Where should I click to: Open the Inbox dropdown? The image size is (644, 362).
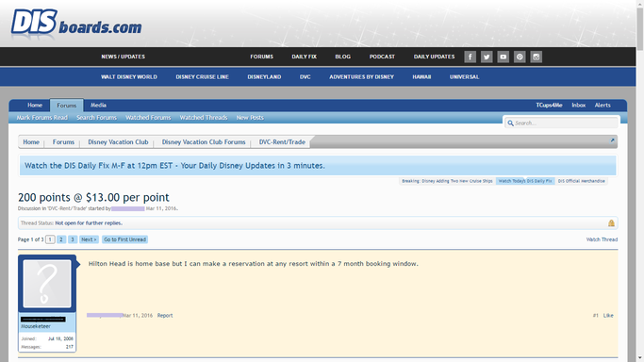point(578,105)
